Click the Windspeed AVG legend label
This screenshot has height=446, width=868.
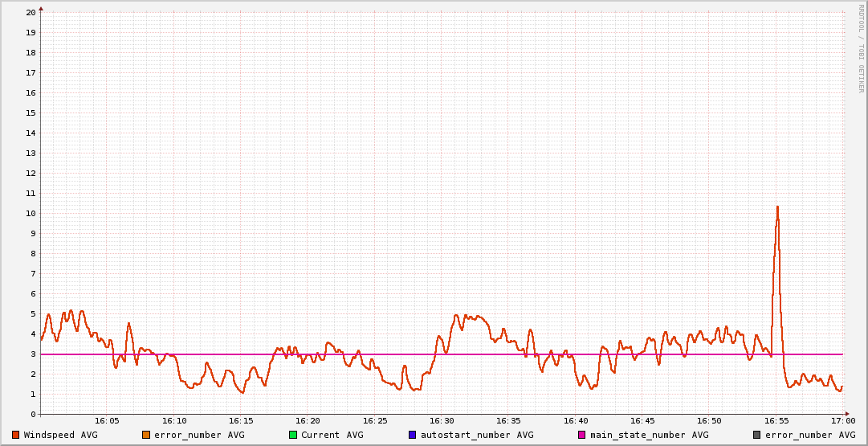point(60,435)
